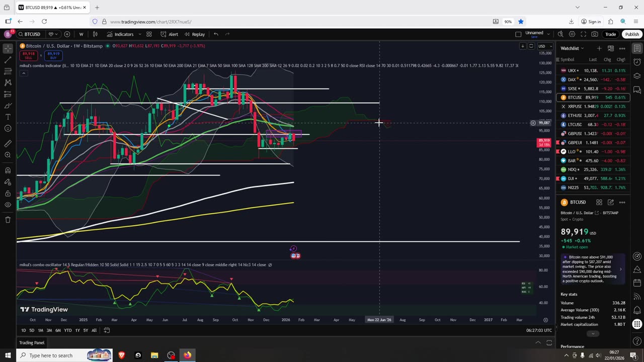Select the crosshair cursor tool
The image size is (644, 362).
click(8, 48)
